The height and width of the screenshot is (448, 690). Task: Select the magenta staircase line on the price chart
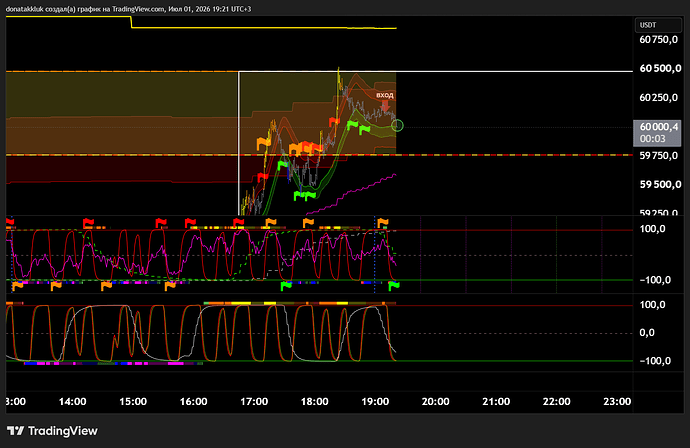coord(352,194)
